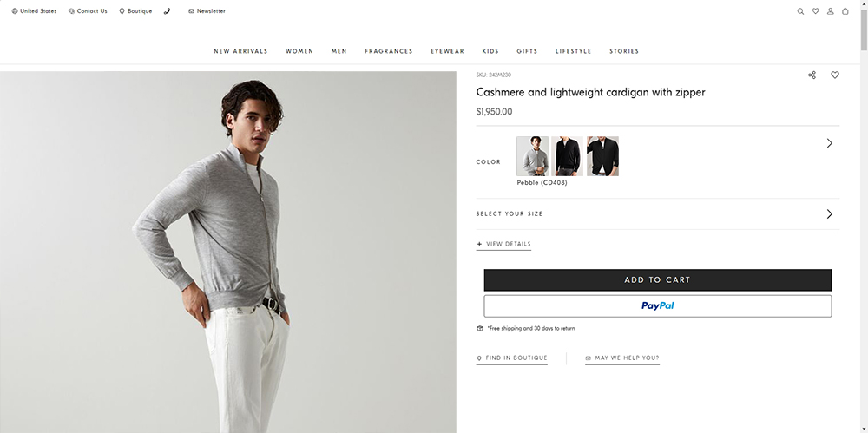This screenshot has width=868, height=433.
Task: Select the Pebble gray color swatch
Action: point(532,156)
